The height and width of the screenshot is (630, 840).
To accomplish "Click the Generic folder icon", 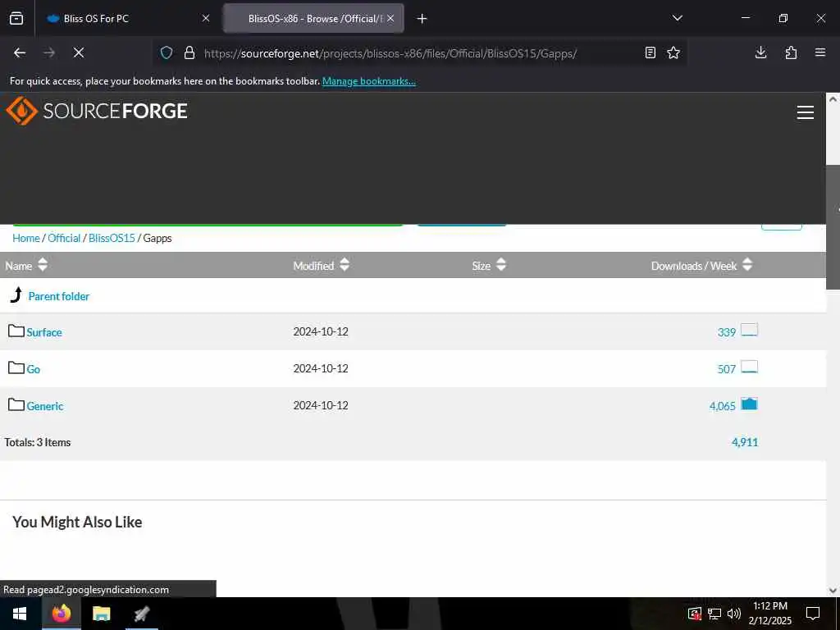I will pos(16,404).
